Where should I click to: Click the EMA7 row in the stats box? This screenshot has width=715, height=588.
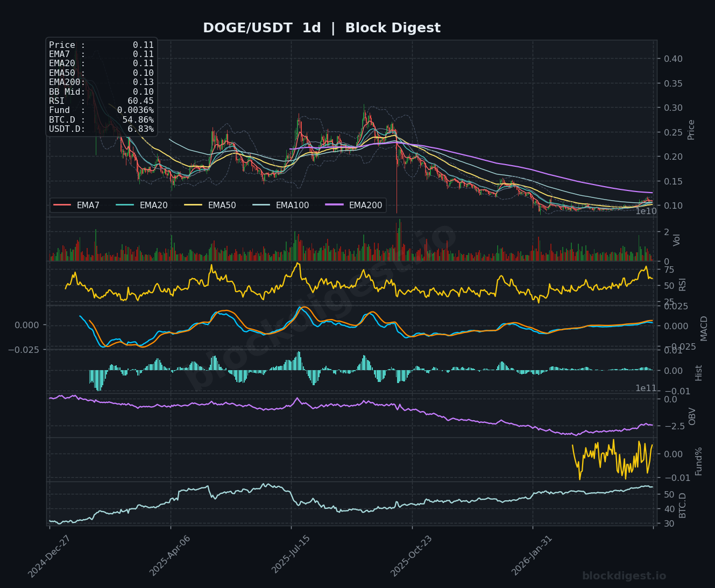pos(101,54)
